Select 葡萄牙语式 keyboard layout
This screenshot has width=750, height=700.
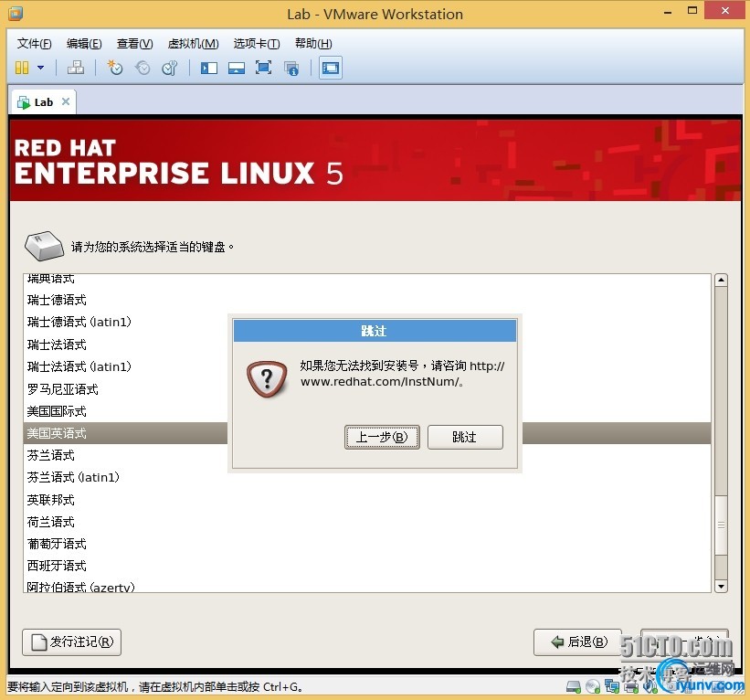[x=367, y=544]
